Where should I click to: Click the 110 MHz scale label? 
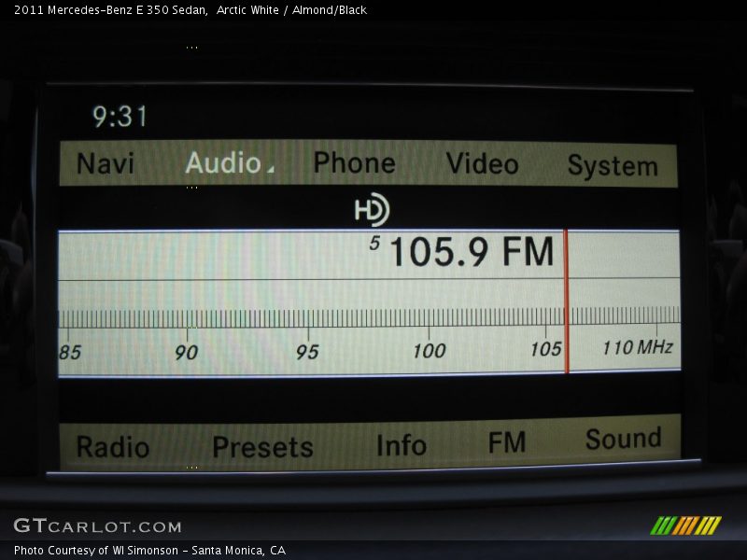tap(637, 347)
